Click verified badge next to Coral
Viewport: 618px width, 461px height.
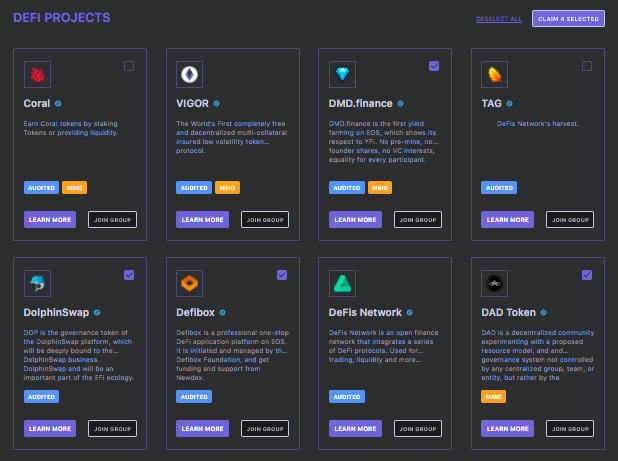(x=58, y=104)
